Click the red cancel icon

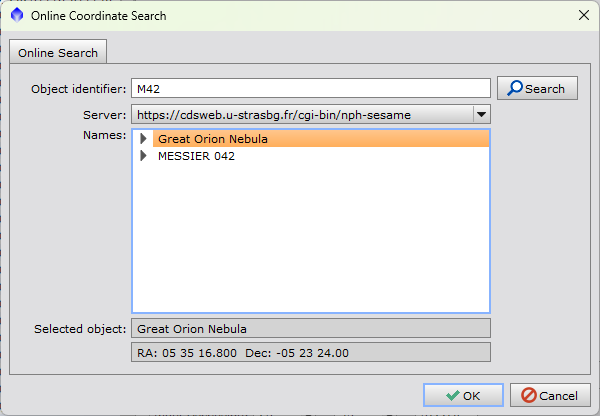click(529, 395)
